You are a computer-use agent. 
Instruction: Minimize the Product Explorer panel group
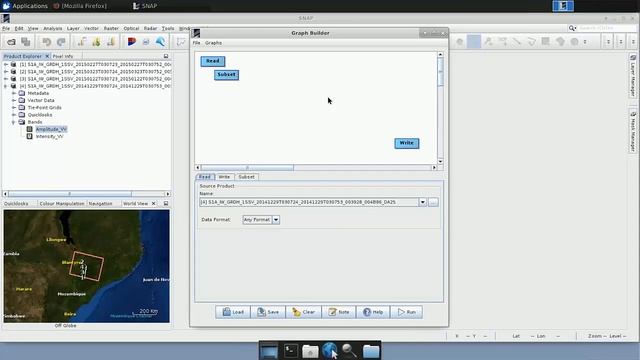(166, 56)
